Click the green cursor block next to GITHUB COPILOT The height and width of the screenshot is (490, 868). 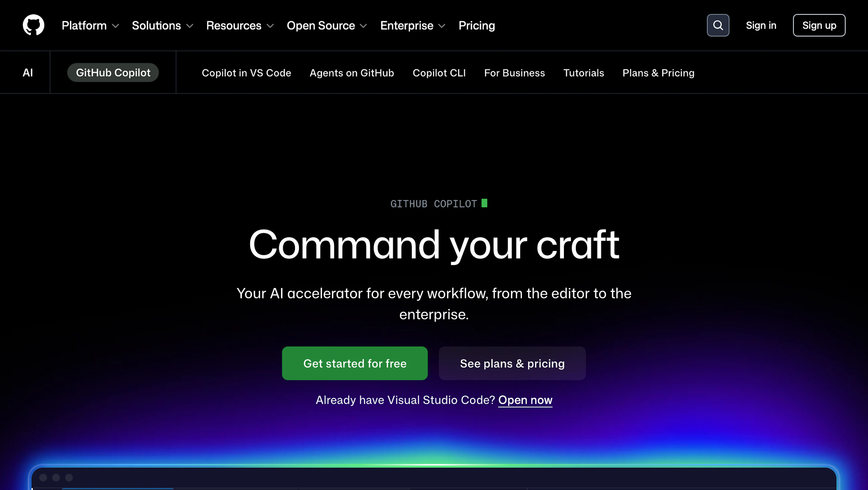485,203
